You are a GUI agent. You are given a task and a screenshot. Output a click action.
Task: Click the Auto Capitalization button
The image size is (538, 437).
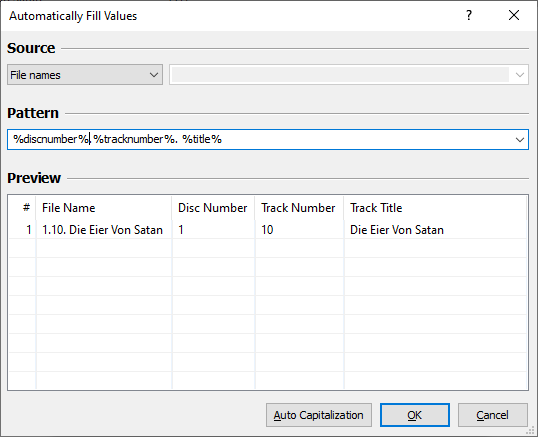pyautogui.click(x=319, y=415)
